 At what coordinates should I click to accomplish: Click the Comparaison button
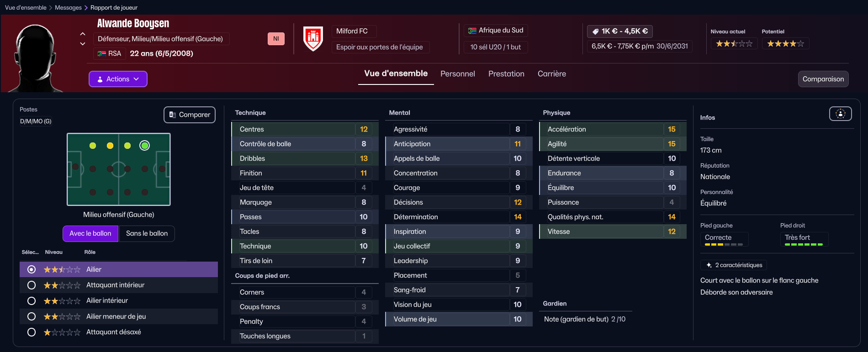[823, 79]
